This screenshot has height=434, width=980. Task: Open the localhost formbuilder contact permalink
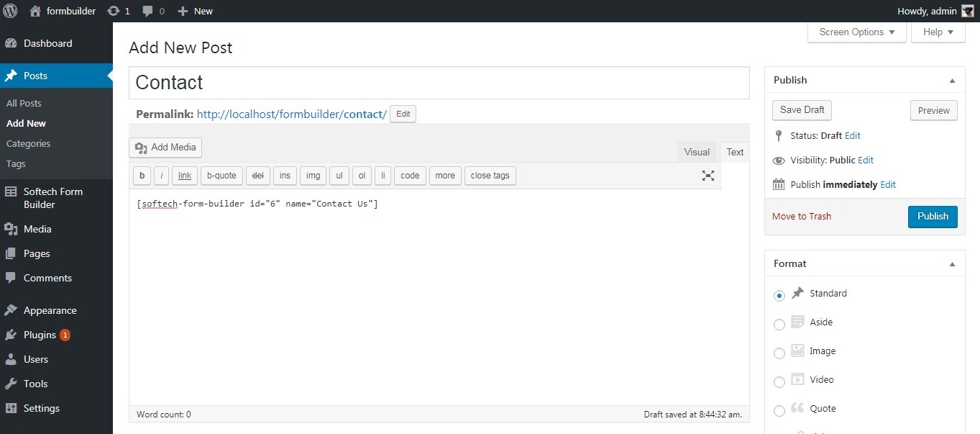(x=292, y=114)
